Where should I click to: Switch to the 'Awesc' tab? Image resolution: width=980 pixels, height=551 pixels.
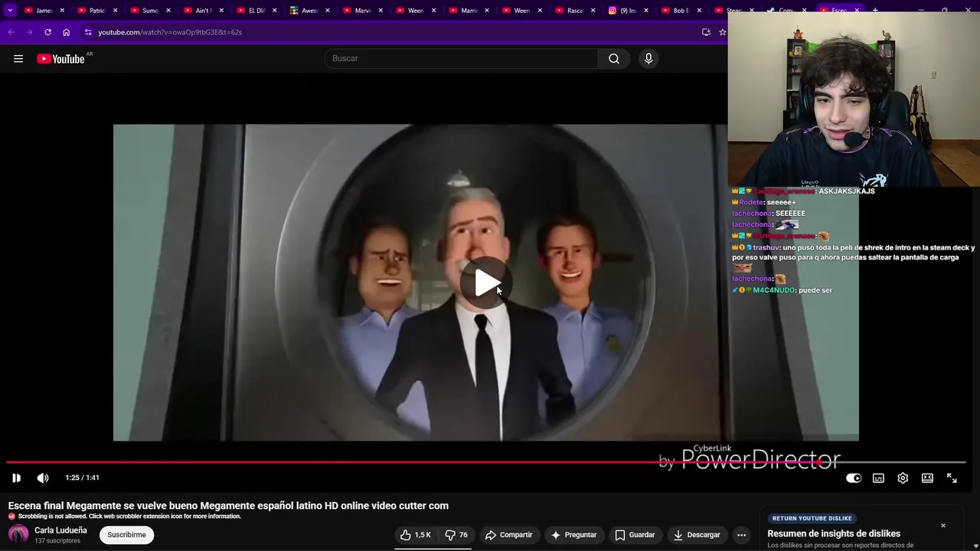(x=309, y=11)
